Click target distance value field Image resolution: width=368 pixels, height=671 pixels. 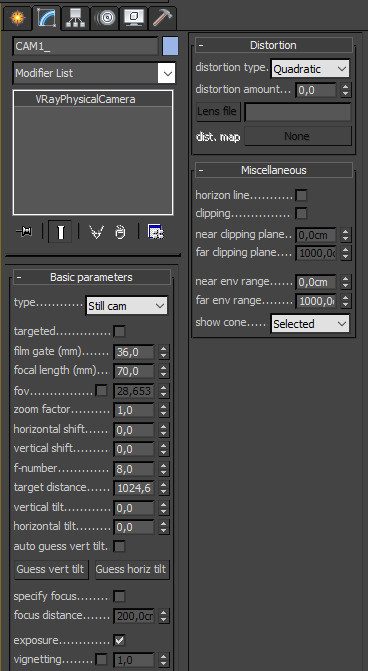pyautogui.click(x=134, y=488)
